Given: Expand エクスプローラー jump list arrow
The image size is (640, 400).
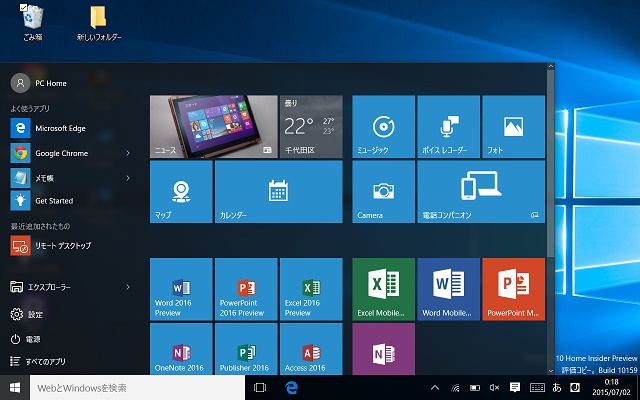Looking at the screenshot, I should click(128, 287).
